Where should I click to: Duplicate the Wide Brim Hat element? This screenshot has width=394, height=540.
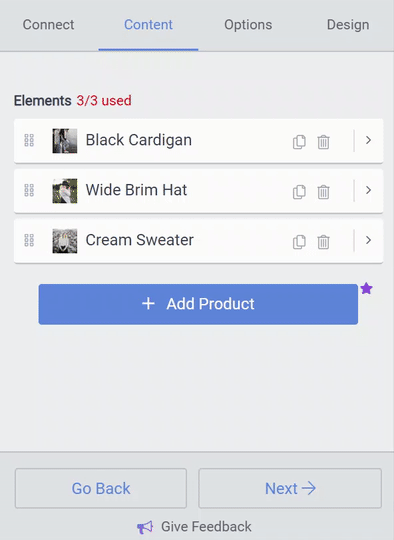tap(299, 191)
